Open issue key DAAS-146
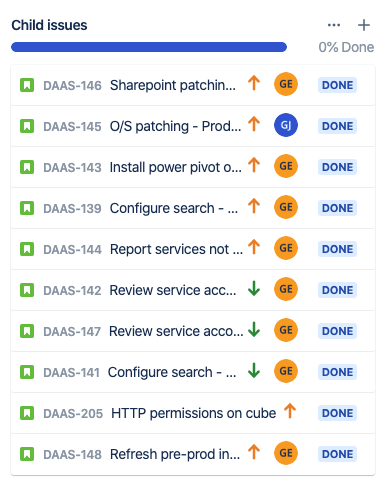The width and height of the screenshot is (390, 485). point(72,86)
